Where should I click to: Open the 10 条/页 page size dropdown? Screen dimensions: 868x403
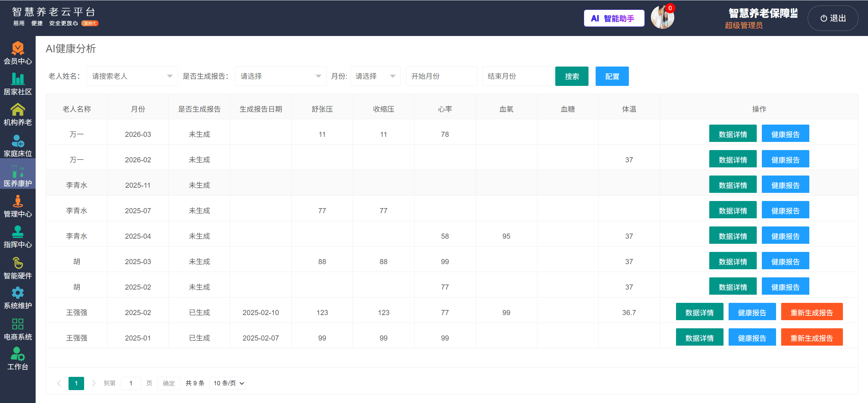pyautogui.click(x=228, y=383)
